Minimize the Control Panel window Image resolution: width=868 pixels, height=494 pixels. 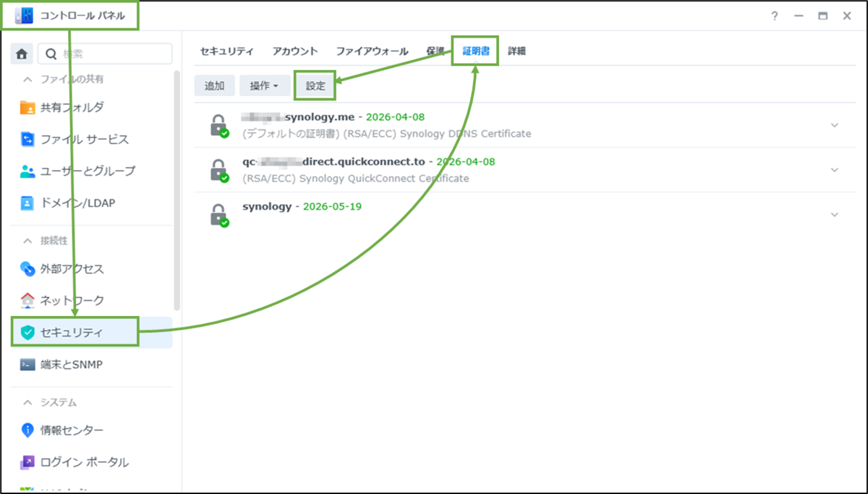799,15
